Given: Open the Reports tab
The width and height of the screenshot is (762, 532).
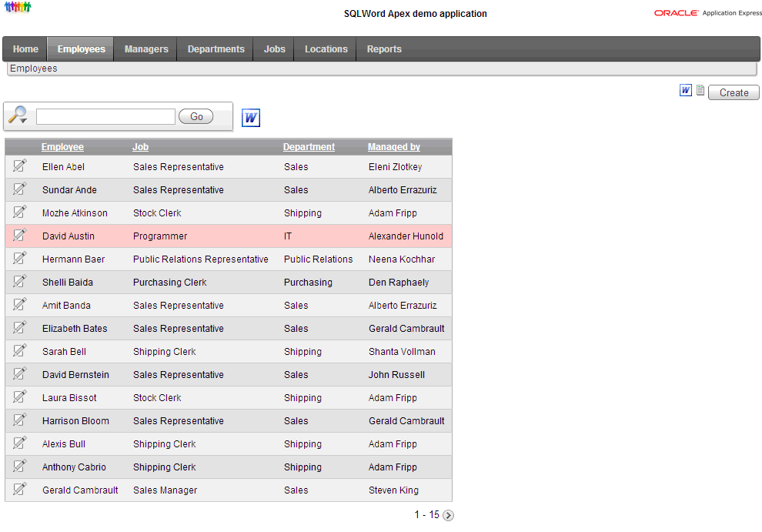Looking at the screenshot, I should [384, 49].
